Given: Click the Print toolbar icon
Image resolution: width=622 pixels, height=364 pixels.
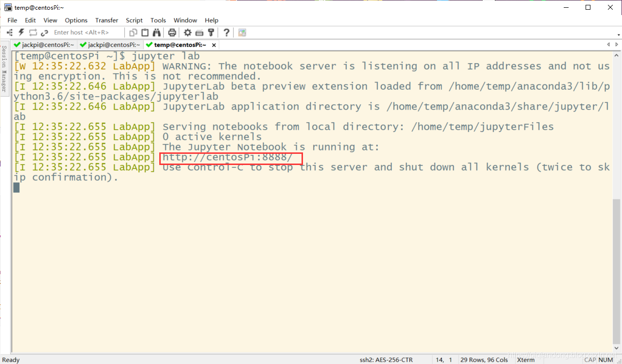Looking at the screenshot, I should (x=172, y=33).
